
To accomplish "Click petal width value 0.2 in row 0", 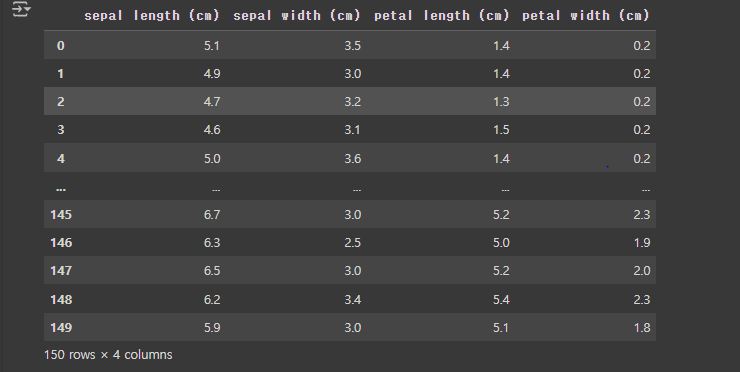I will (642, 46).
